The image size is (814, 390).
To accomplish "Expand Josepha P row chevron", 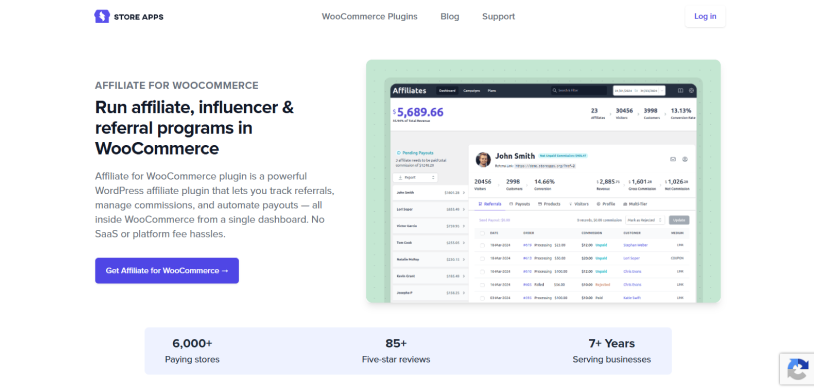I will [x=464, y=293].
